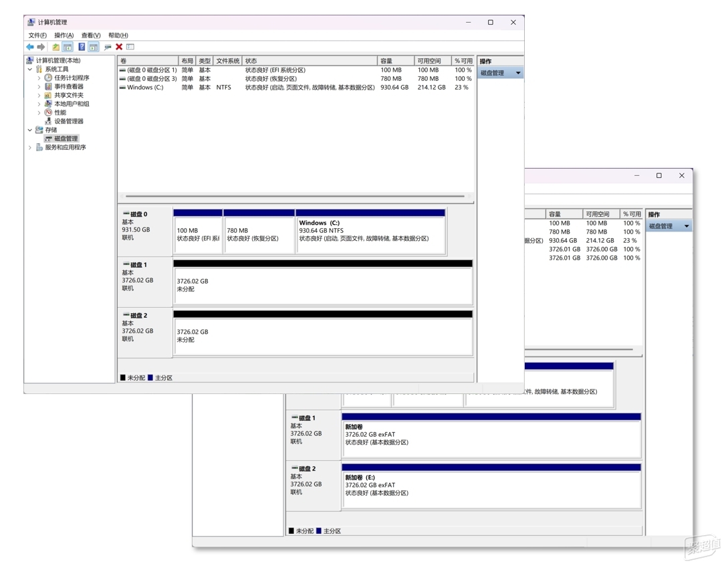Select the Windows (C:) 930.64 GB partition block

pyautogui.click(x=370, y=231)
